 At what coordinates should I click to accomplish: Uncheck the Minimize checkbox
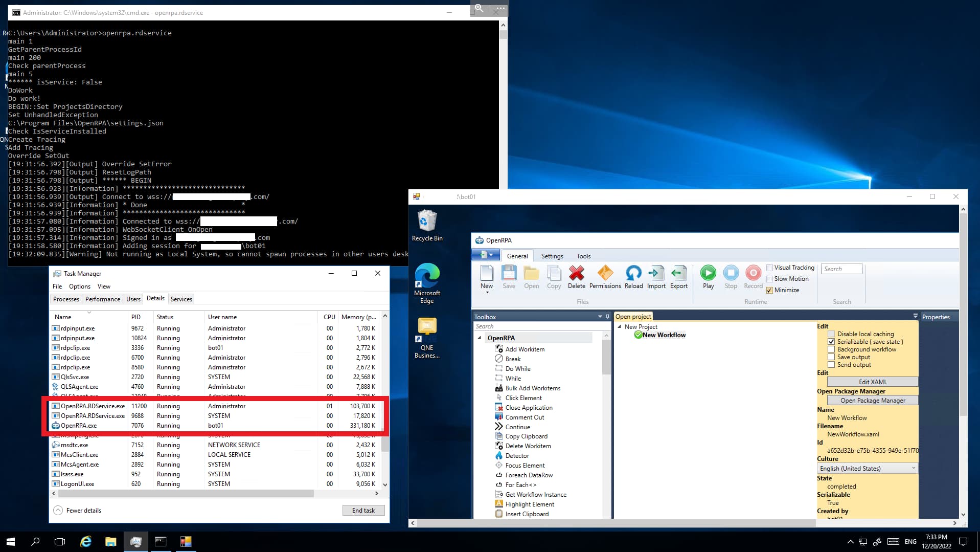(x=769, y=290)
